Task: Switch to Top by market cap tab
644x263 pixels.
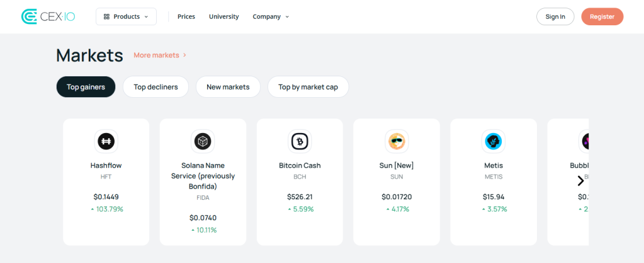Action: (x=308, y=87)
